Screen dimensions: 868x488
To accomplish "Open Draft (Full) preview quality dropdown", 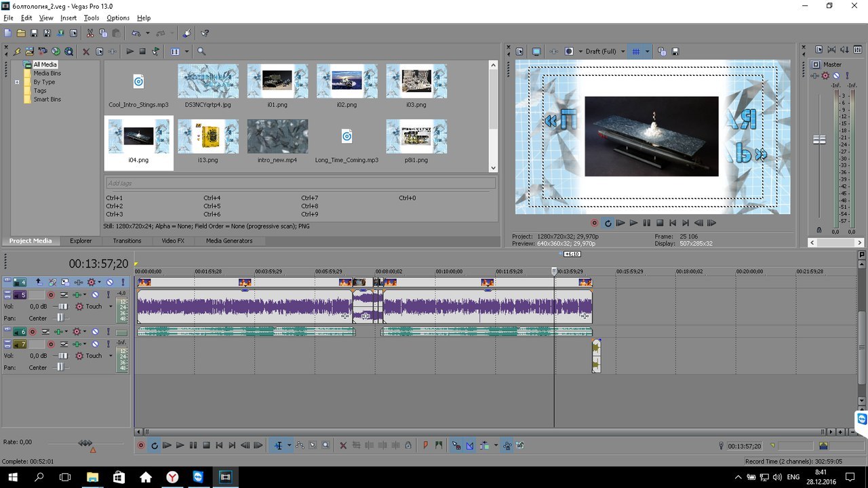I will click(x=623, y=52).
